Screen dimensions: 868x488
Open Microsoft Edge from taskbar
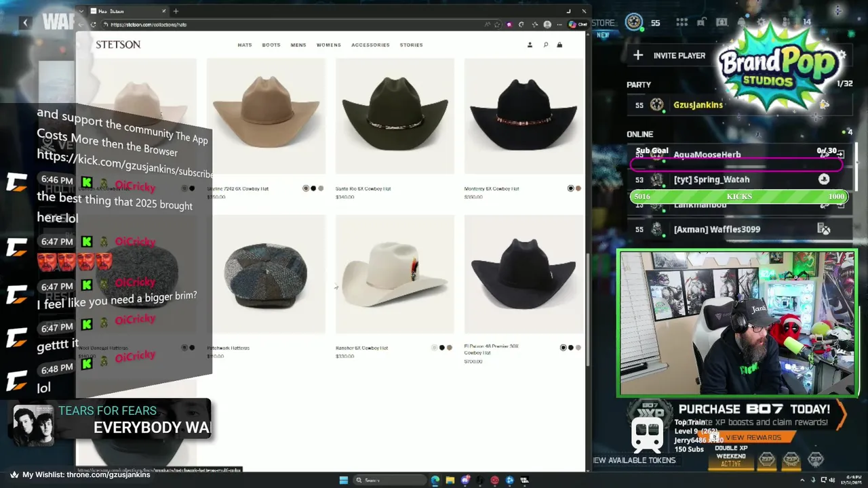[435, 481]
